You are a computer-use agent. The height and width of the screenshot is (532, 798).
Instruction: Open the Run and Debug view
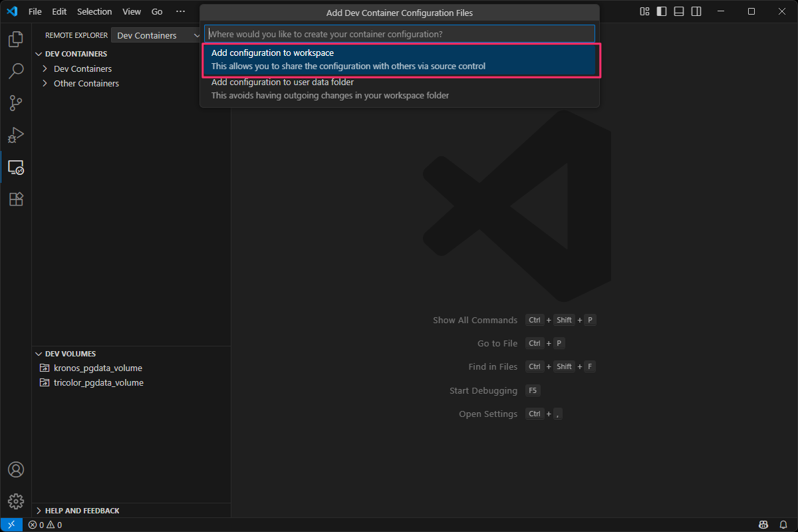pyautogui.click(x=16, y=135)
